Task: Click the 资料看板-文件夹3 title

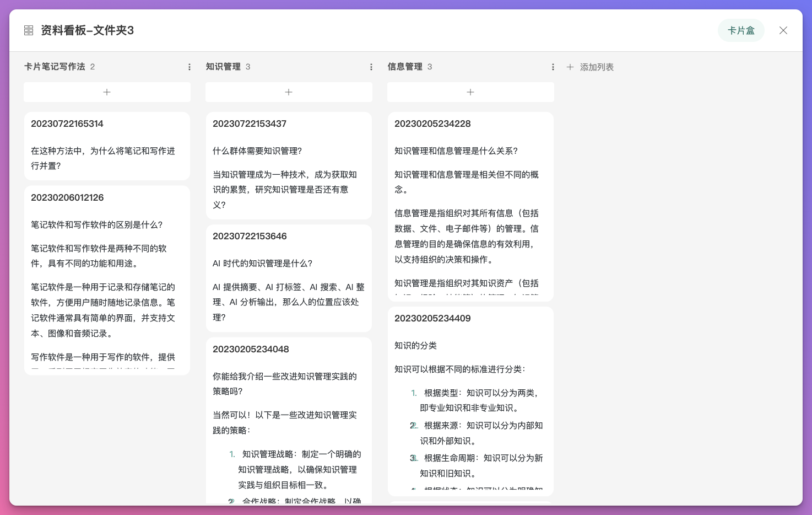Action: coord(87,30)
